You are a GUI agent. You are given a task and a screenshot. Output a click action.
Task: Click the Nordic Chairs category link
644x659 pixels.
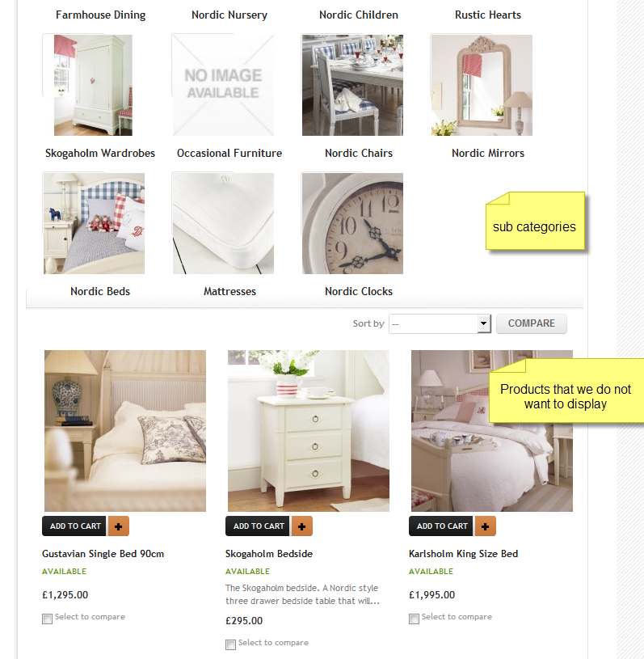click(x=358, y=153)
